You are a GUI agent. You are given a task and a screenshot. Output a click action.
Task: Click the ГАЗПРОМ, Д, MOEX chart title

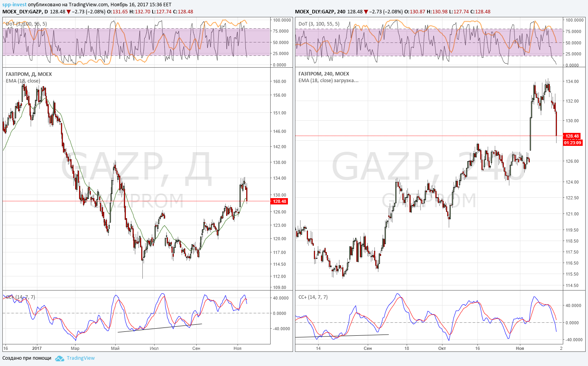(x=29, y=74)
